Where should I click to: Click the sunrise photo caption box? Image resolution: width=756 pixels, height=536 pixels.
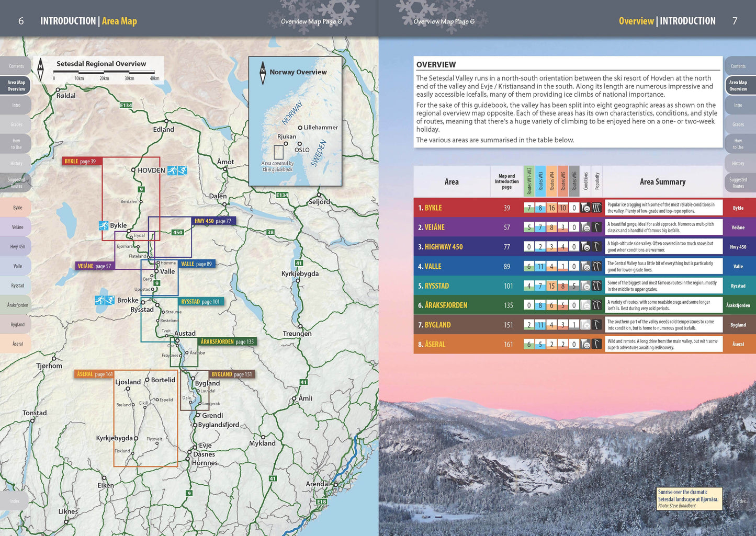(689, 498)
